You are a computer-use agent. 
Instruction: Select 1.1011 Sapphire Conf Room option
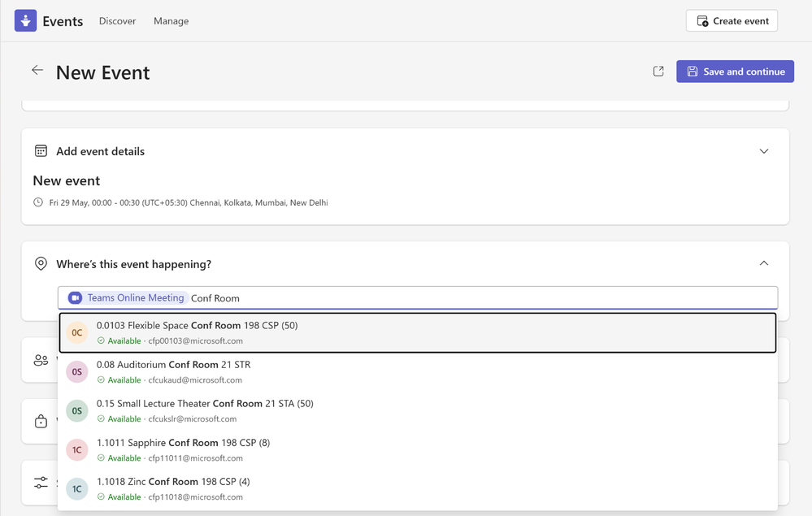click(418, 450)
